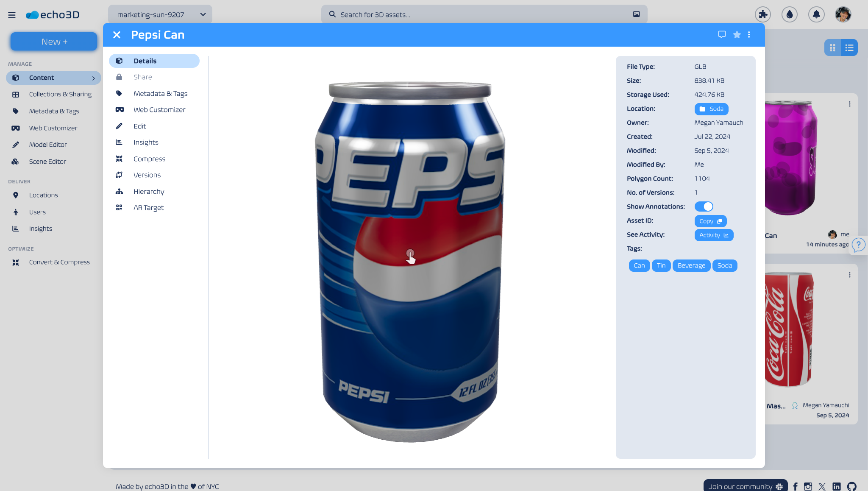Screen dimensions: 868x491
Task: Copy the Asset ID
Action: pyautogui.click(x=710, y=221)
